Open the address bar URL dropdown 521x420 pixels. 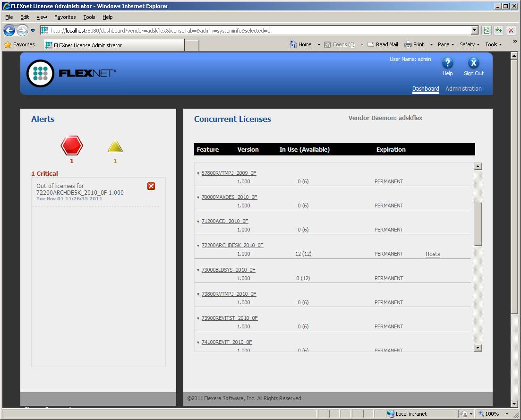pyautogui.click(x=475, y=31)
